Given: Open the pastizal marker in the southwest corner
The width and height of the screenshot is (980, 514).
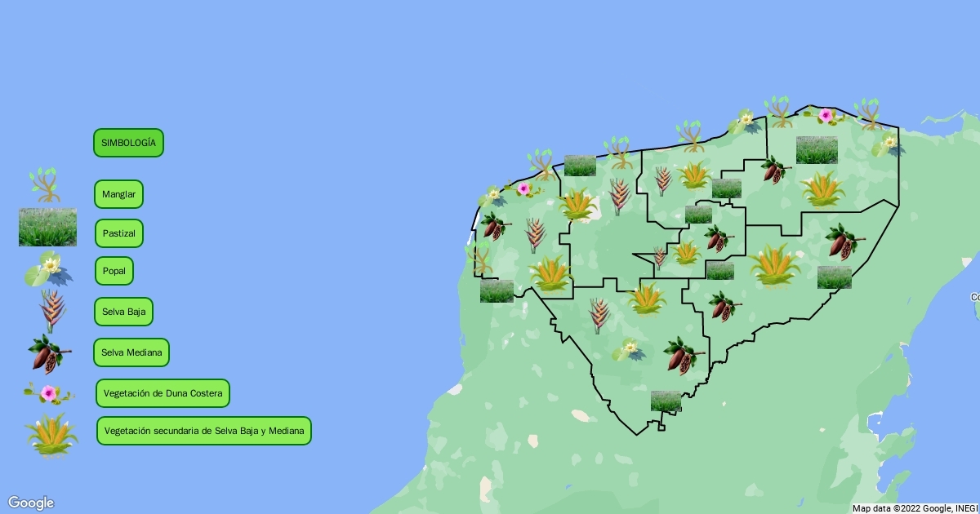Looking at the screenshot, I should (497, 291).
